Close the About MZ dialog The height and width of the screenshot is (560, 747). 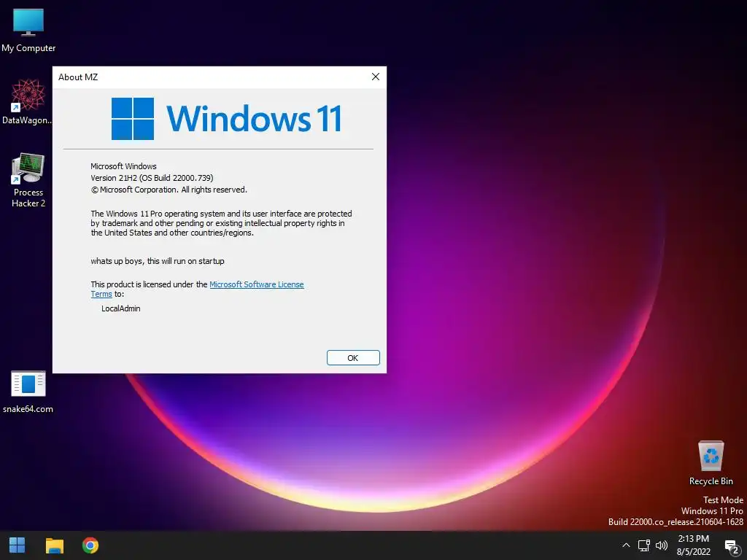click(x=376, y=77)
